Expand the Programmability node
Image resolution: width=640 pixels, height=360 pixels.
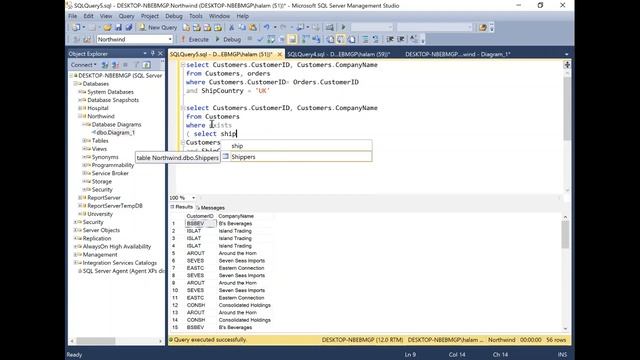point(84,165)
